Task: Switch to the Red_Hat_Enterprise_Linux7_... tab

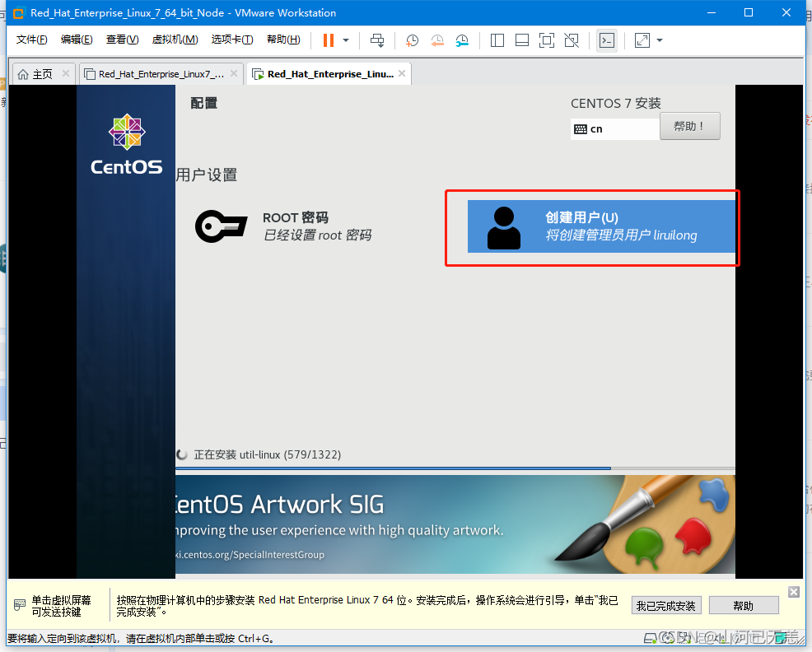Action: point(161,74)
